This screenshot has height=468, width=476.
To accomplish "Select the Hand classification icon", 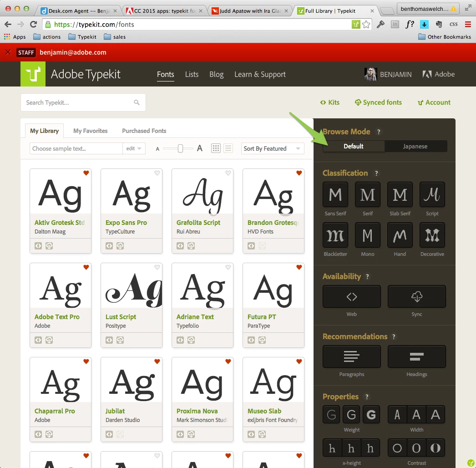I will 400,235.
